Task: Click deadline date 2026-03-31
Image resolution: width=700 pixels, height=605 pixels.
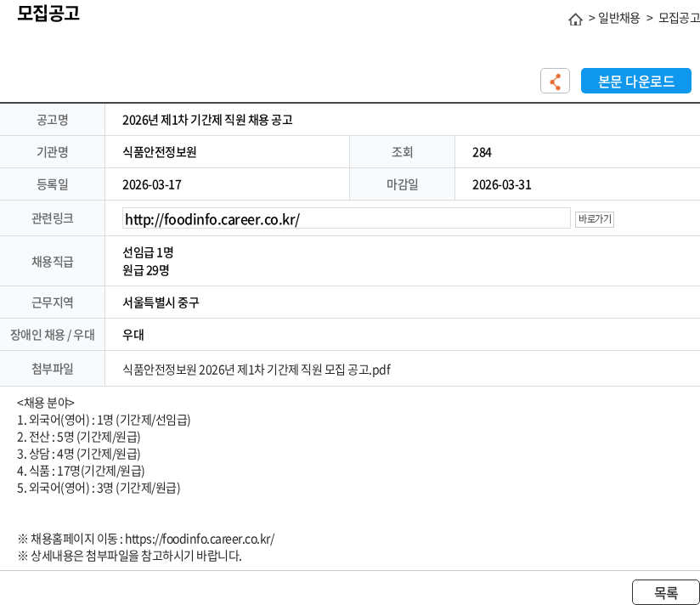Action: (x=502, y=185)
